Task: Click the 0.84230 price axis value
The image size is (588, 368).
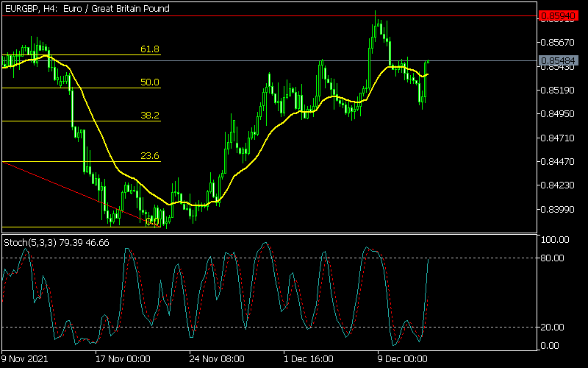Action: [x=558, y=185]
